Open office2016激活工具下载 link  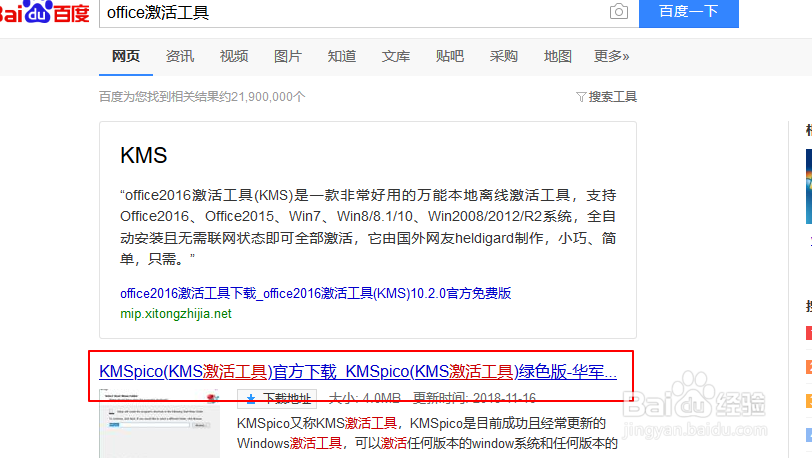(315, 293)
